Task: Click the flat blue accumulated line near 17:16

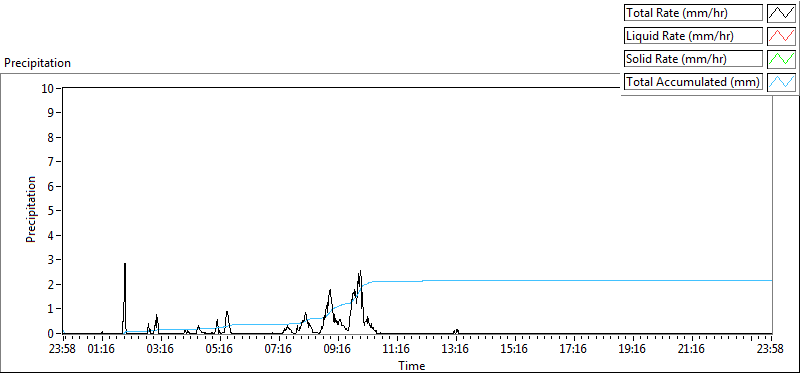Action: point(574,281)
